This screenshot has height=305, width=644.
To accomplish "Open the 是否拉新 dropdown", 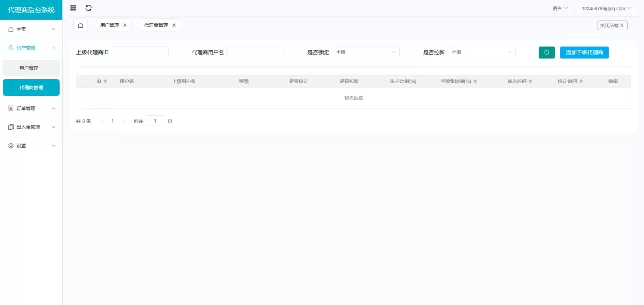I will point(481,52).
